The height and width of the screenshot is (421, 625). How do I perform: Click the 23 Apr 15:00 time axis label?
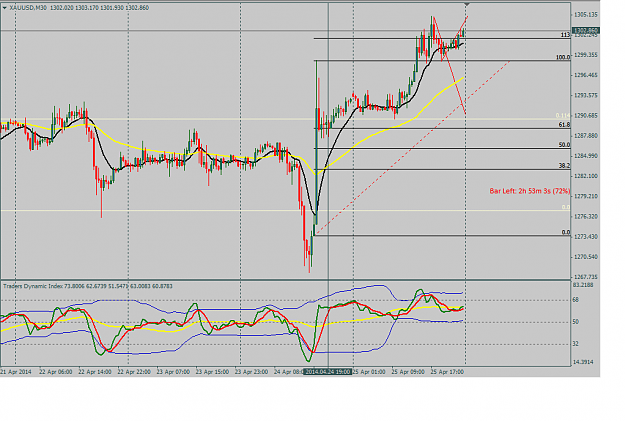coord(212,372)
